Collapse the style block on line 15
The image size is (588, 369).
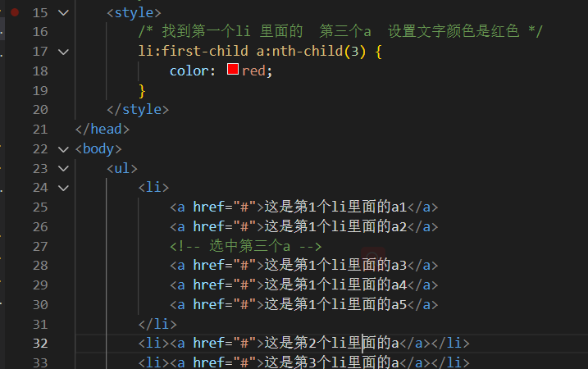64,13
